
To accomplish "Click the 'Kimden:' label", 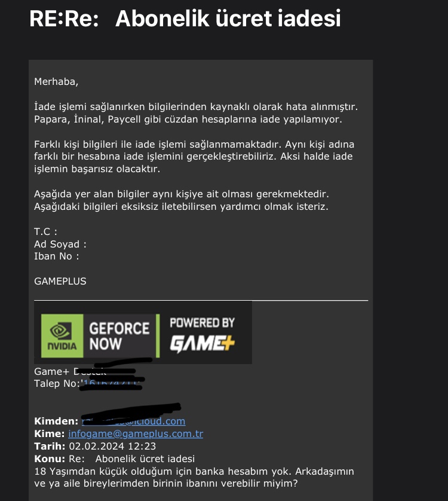I will click(x=56, y=421).
